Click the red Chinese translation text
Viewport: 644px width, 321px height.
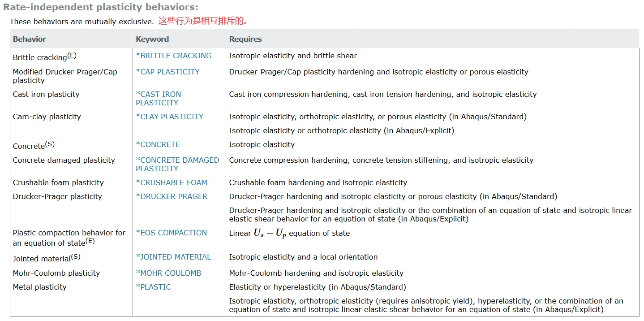[x=203, y=21]
